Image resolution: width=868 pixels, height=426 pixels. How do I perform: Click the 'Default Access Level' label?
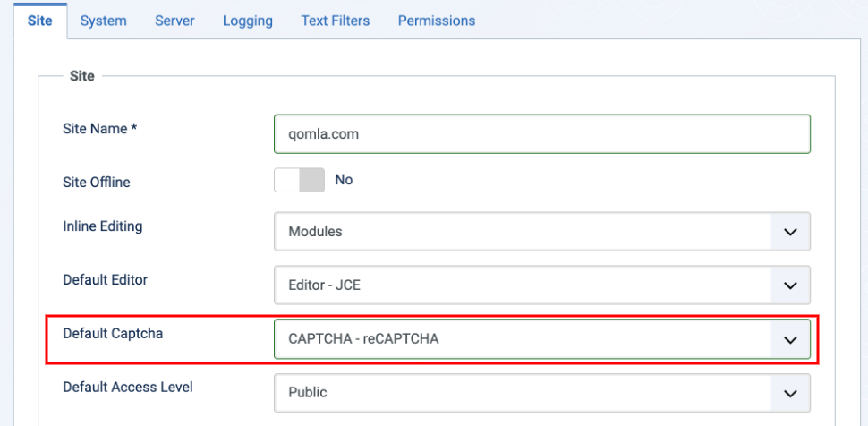click(128, 387)
